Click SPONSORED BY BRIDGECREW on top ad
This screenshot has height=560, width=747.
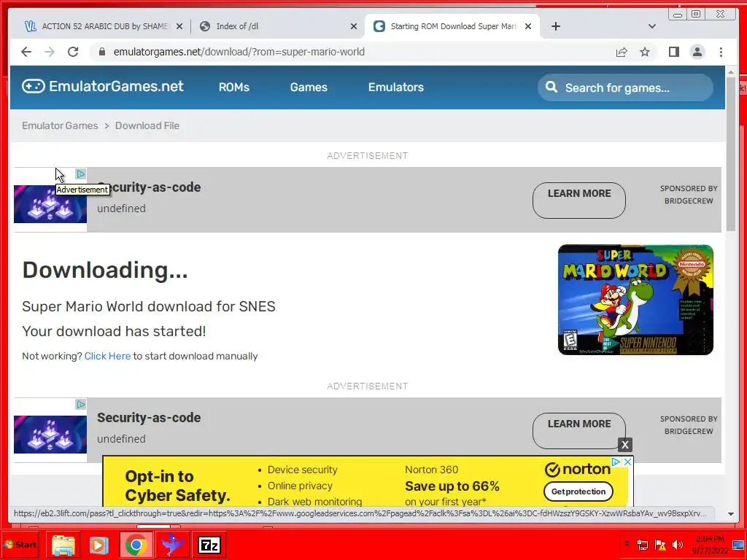[689, 195]
